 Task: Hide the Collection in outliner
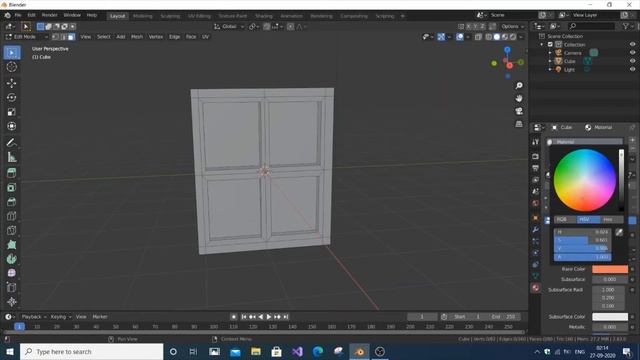click(632, 44)
